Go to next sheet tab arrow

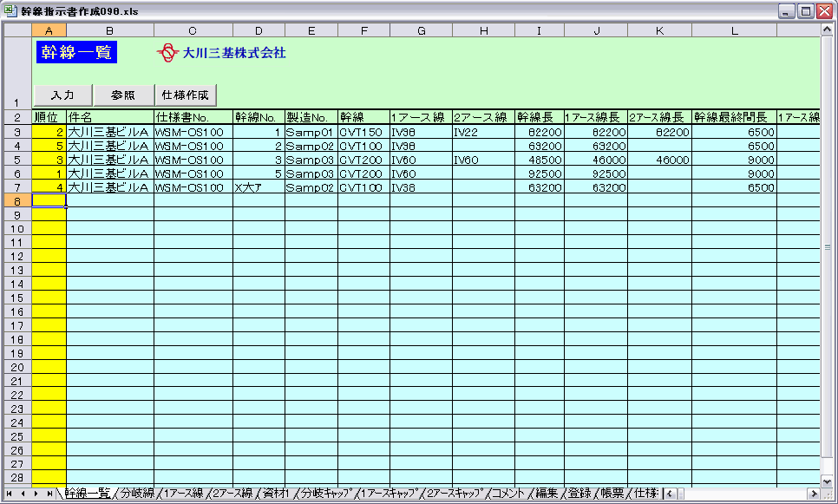(36, 494)
